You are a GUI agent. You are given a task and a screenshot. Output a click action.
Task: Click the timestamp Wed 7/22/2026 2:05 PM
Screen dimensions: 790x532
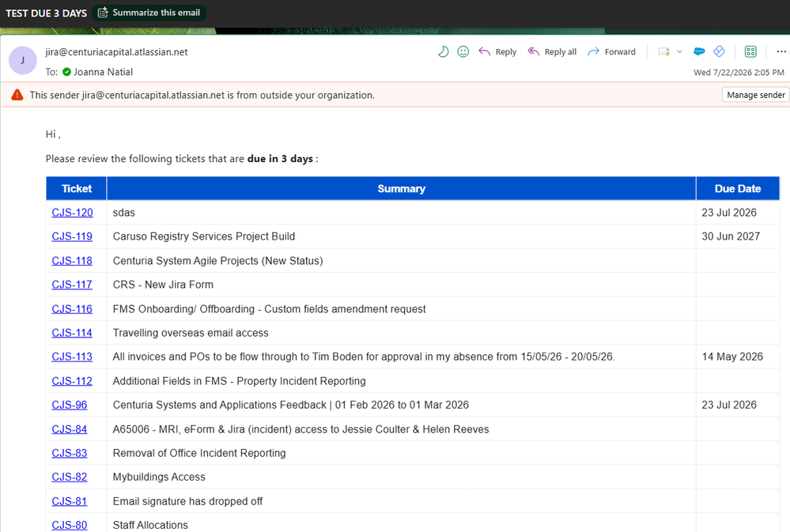(739, 73)
